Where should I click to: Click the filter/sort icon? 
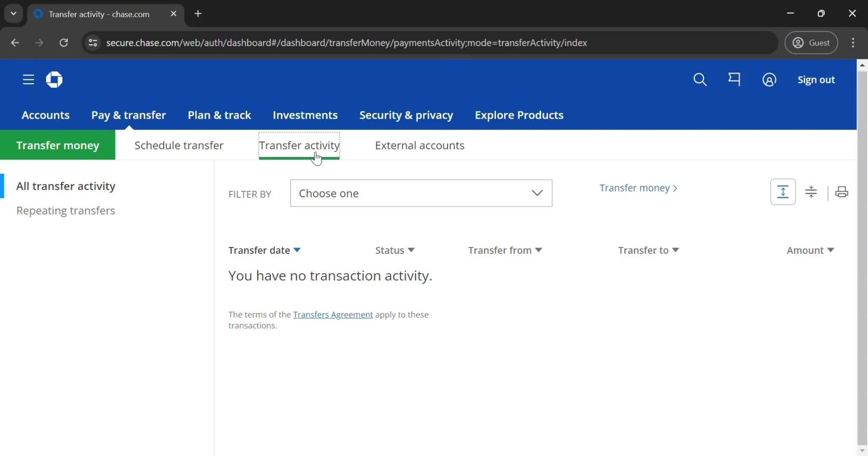click(x=811, y=192)
